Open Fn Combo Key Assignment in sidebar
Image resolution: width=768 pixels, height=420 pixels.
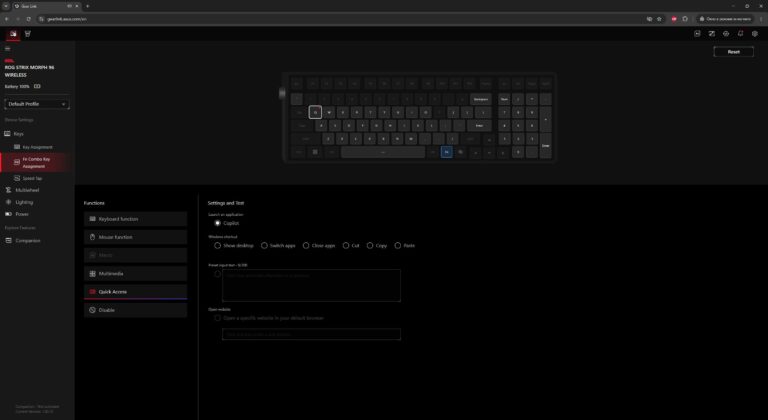37,163
